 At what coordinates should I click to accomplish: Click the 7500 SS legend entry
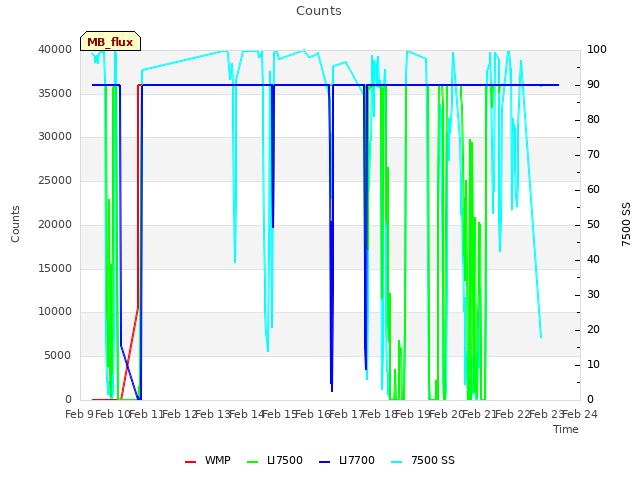tap(423, 460)
